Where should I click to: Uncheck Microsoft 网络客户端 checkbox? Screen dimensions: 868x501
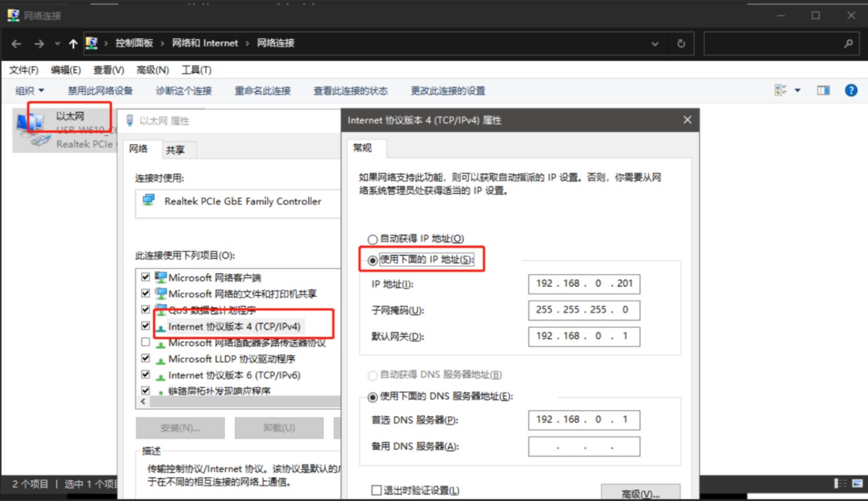(146, 278)
